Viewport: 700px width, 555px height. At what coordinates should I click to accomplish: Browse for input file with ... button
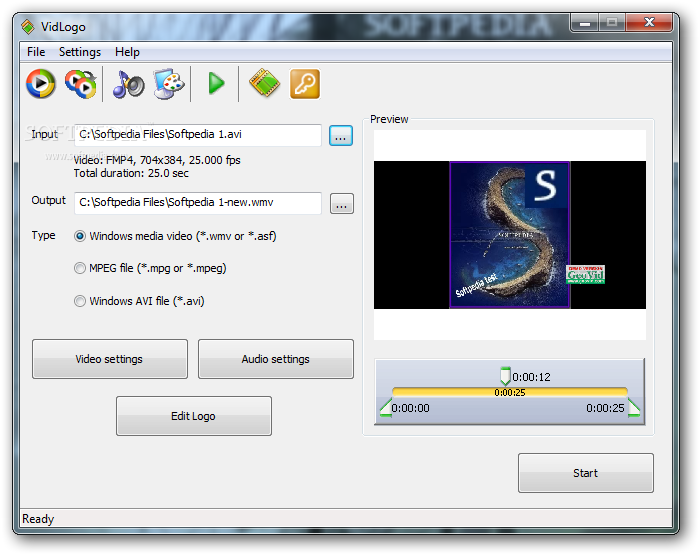click(341, 136)
